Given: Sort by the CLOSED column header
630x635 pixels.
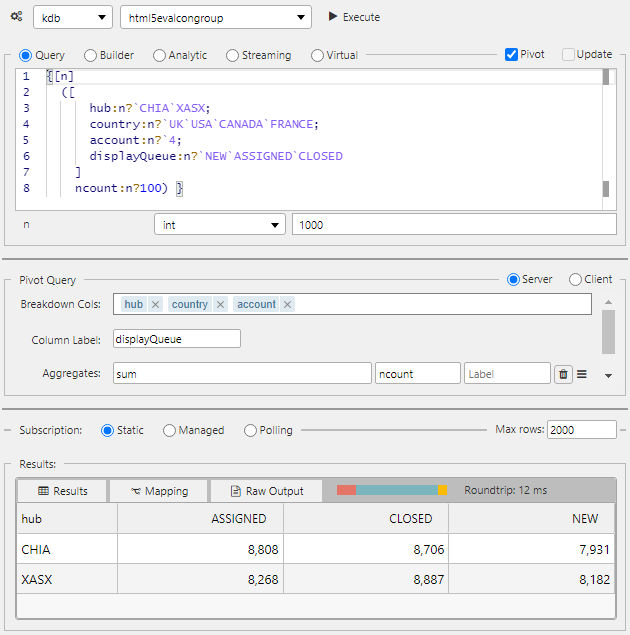Looking at the screenshot, I should 410,519.
